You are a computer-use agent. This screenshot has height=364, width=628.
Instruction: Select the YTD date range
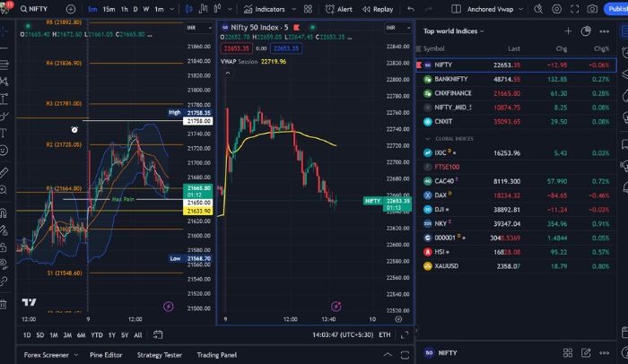coord(96,335)
